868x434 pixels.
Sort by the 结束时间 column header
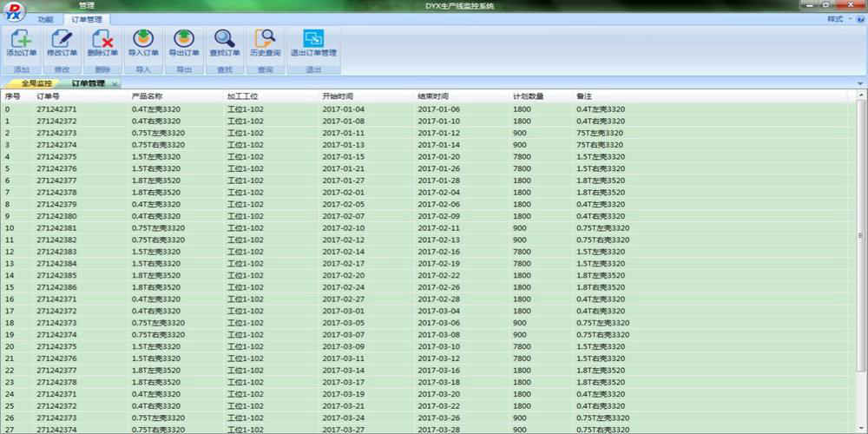(x=433, y=96)
